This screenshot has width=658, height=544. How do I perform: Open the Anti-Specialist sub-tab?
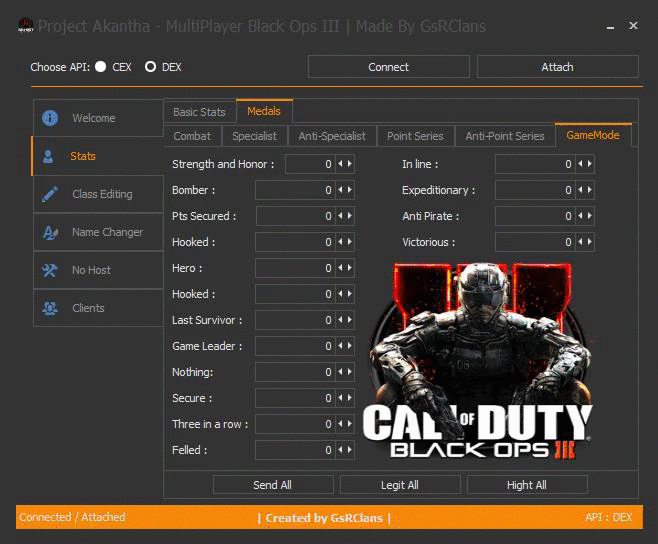pyautogui.click(x=332, y=136)
